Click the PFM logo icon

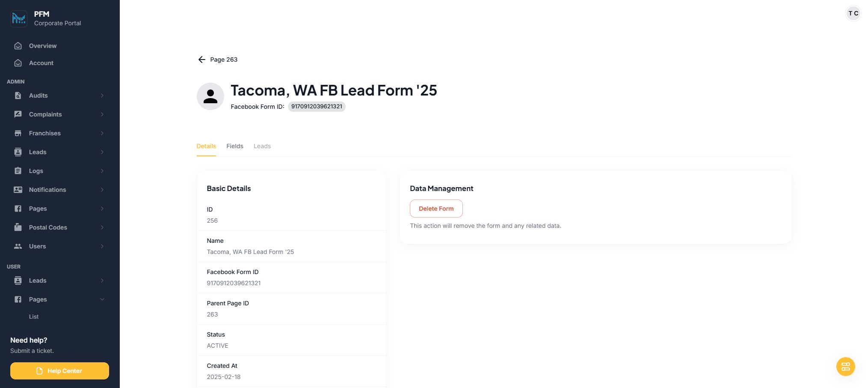(19, 18)
